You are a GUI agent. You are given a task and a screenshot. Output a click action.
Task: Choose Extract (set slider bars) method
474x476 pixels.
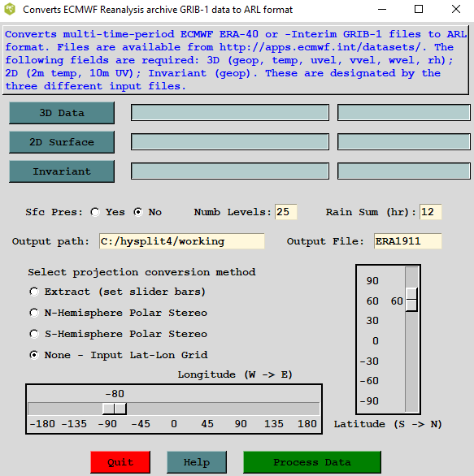pyautogui.click(x=34, y=292)
